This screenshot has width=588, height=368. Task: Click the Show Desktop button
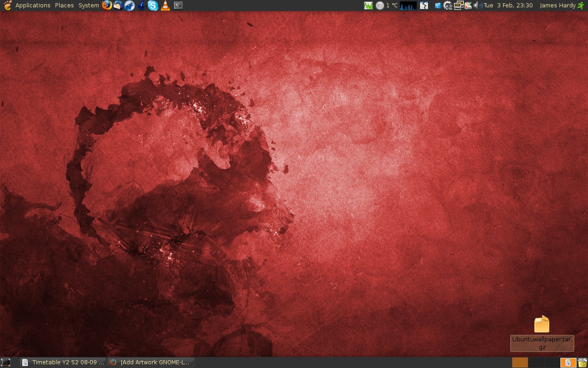6,362
